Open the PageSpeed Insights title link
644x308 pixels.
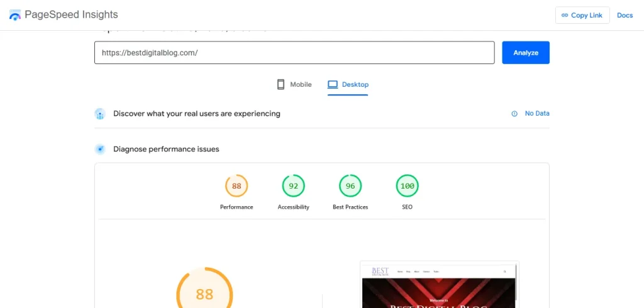71,15
